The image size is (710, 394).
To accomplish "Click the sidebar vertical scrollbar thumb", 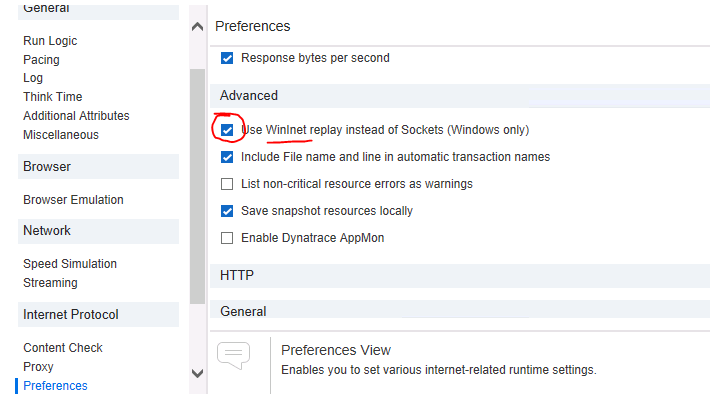I will click(x=197, y=186).
